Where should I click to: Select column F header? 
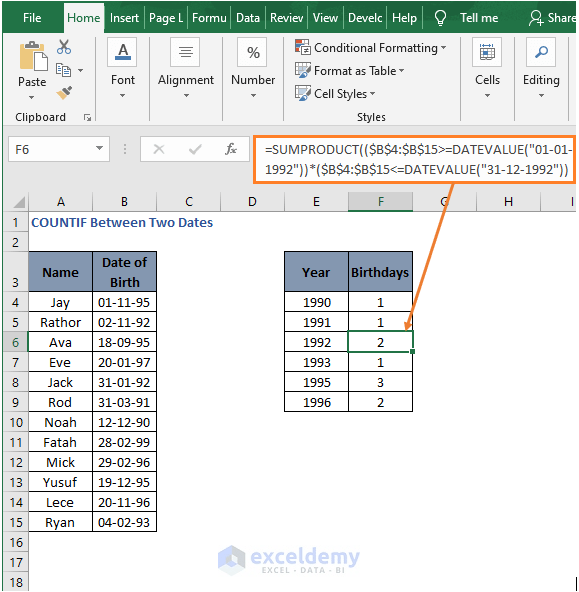380,202
